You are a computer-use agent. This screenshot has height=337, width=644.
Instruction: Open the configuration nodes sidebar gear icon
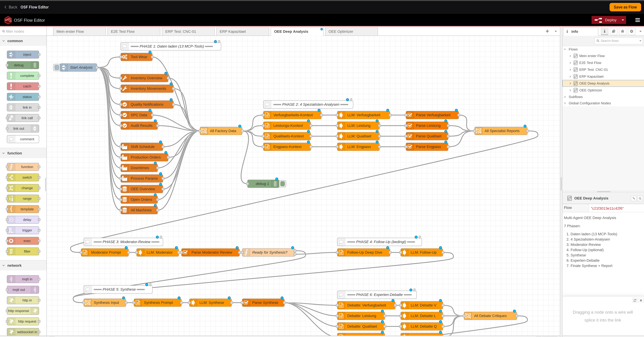point(631,31)
